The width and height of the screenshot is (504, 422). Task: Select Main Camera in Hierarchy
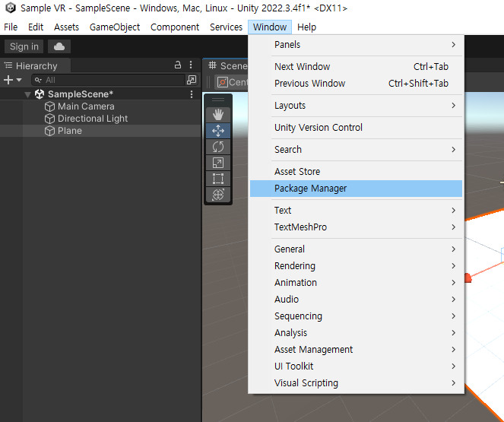pos(100,106)
